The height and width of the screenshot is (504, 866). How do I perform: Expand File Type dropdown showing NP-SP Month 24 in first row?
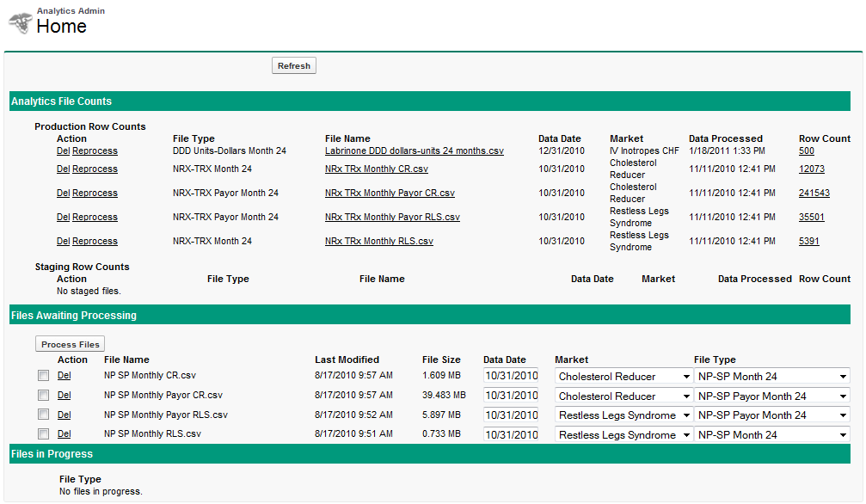tap(771, 376)
